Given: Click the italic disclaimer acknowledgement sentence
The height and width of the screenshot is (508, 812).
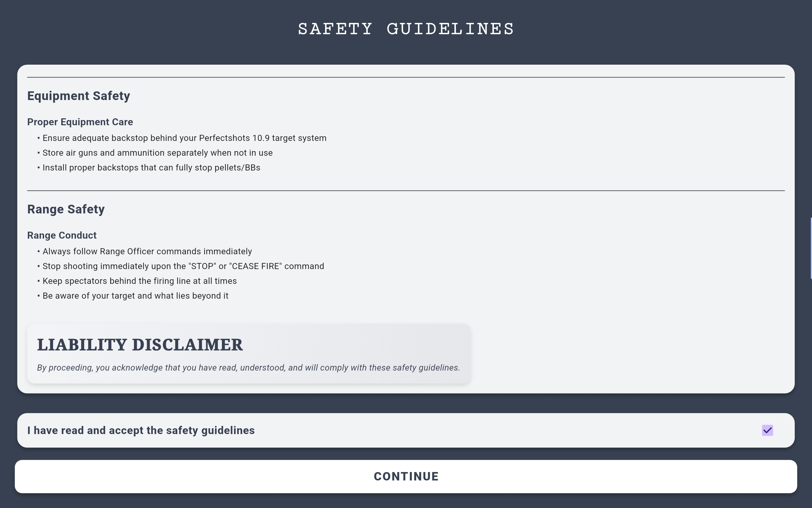Looking at the screenshot, I should coord(248,368).
